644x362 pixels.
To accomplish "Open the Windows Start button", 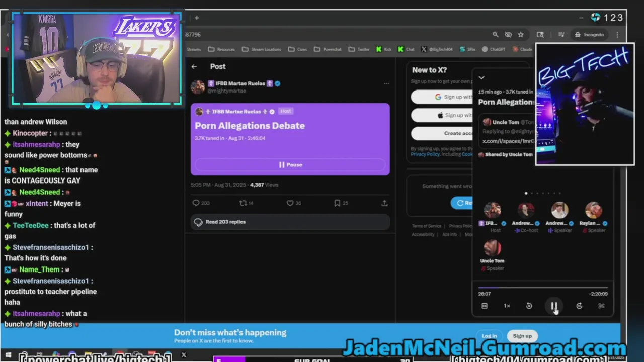I will pos(8,355).
